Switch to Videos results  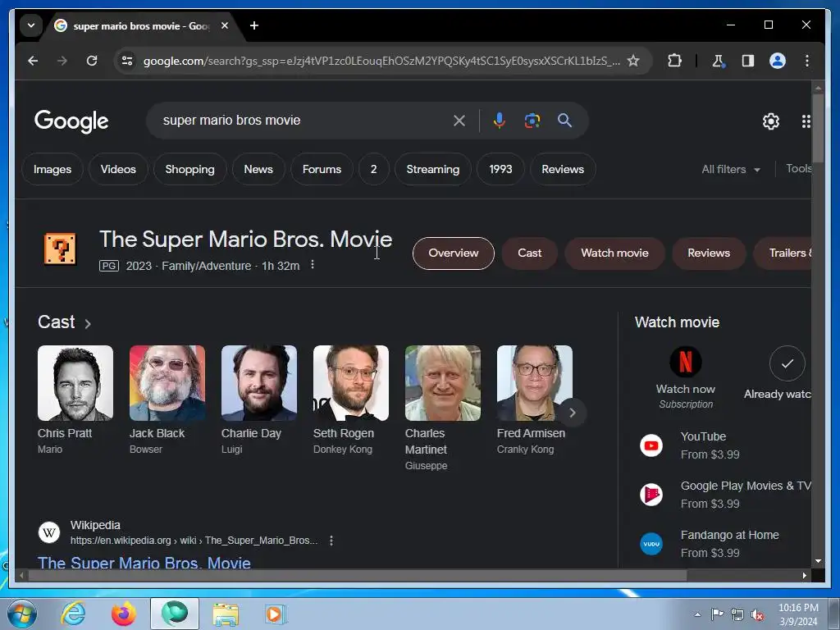point(118,169)
